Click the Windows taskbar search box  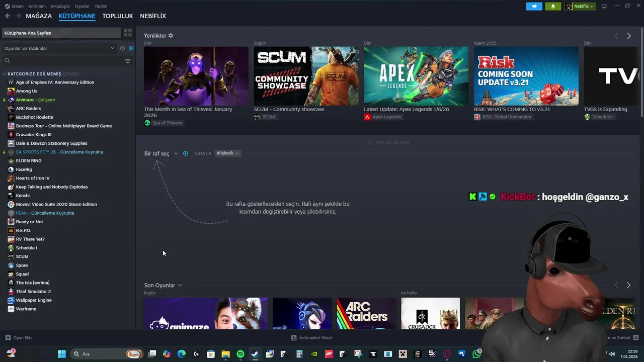107,354
